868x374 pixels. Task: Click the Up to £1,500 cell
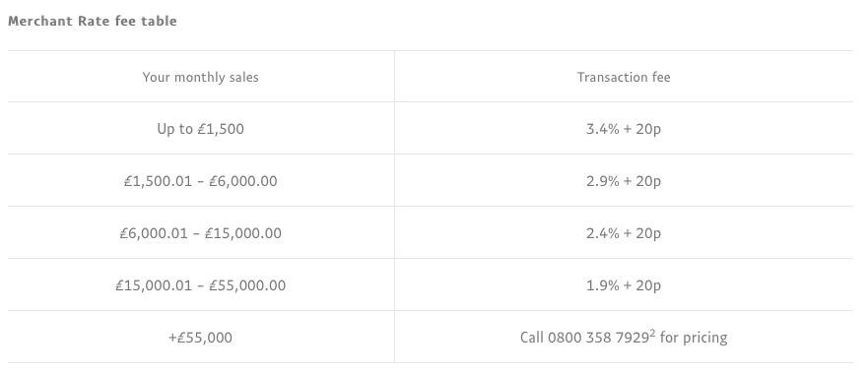200,129
